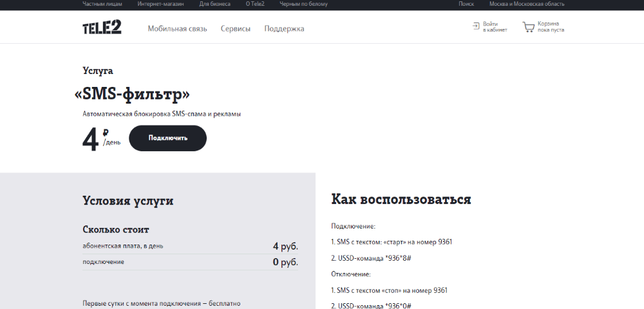Click the Отключение: label
This screenshot has width=644, height=309.
(x=351, y=274)
